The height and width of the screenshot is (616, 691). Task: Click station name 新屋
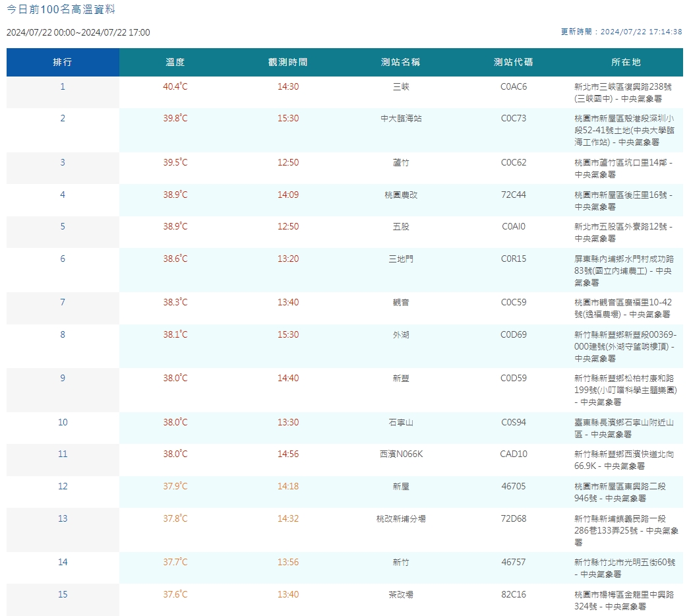tap(401, 486)
